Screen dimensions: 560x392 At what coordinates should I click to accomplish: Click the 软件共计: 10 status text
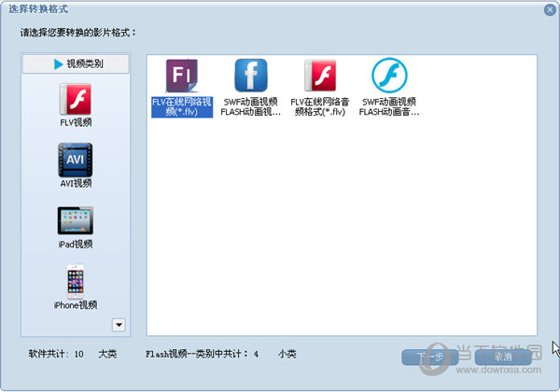click(56, 354)
